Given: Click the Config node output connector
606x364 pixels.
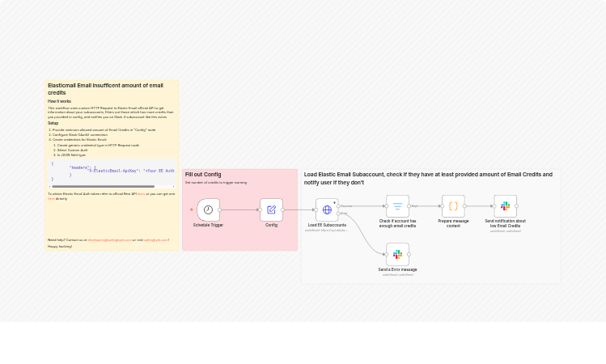Looking at the screenshot, I should pyautogui.click(x=282, y=210).
